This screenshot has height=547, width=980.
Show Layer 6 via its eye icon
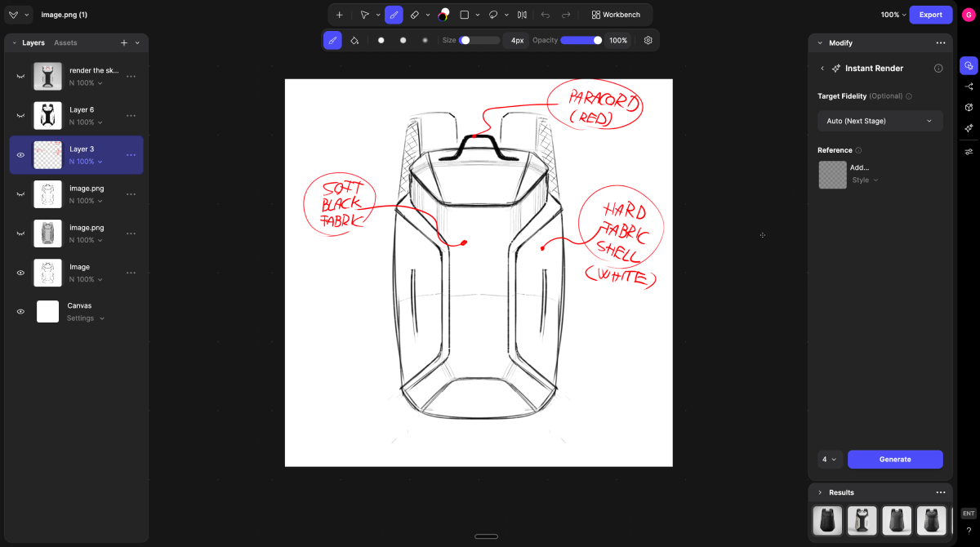coord(20,116)
